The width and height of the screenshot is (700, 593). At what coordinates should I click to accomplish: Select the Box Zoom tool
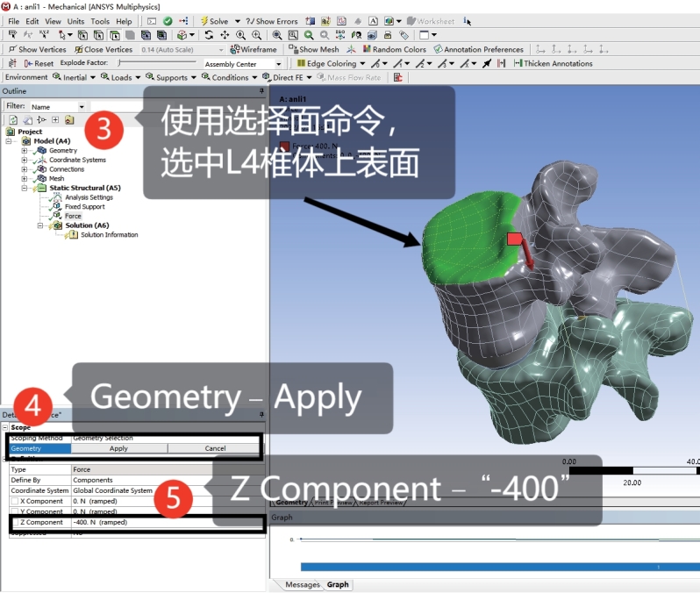point(257,35)
